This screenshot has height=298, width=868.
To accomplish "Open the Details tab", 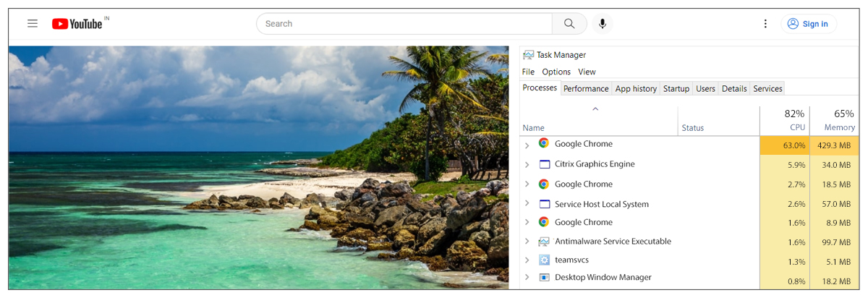I will point(734,89).
